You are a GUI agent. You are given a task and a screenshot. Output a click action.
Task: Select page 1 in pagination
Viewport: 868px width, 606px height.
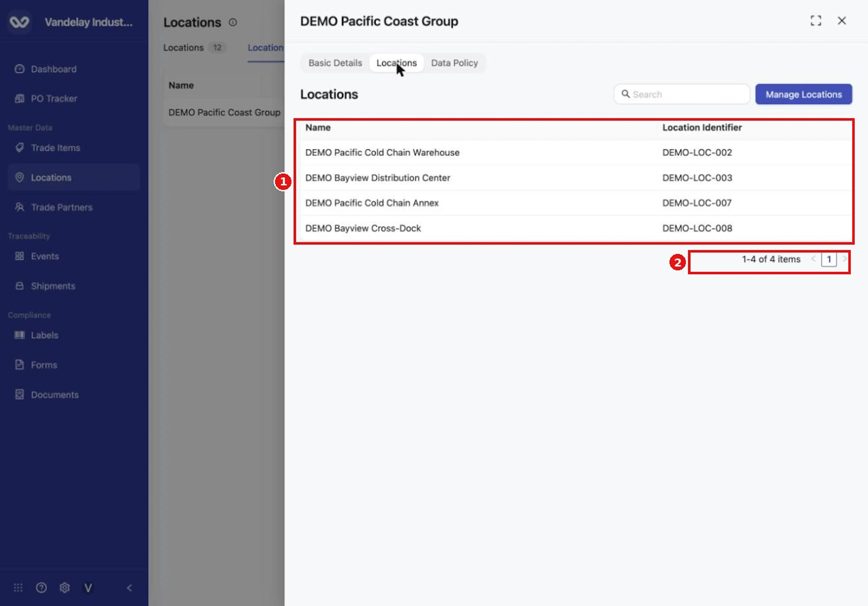click(829, 260)
